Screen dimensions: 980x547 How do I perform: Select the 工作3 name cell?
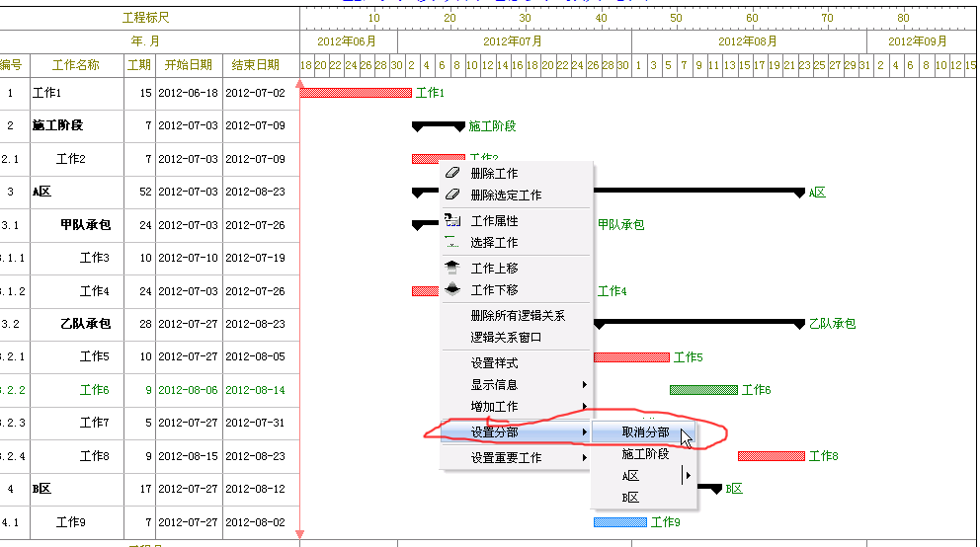point(77,258)
